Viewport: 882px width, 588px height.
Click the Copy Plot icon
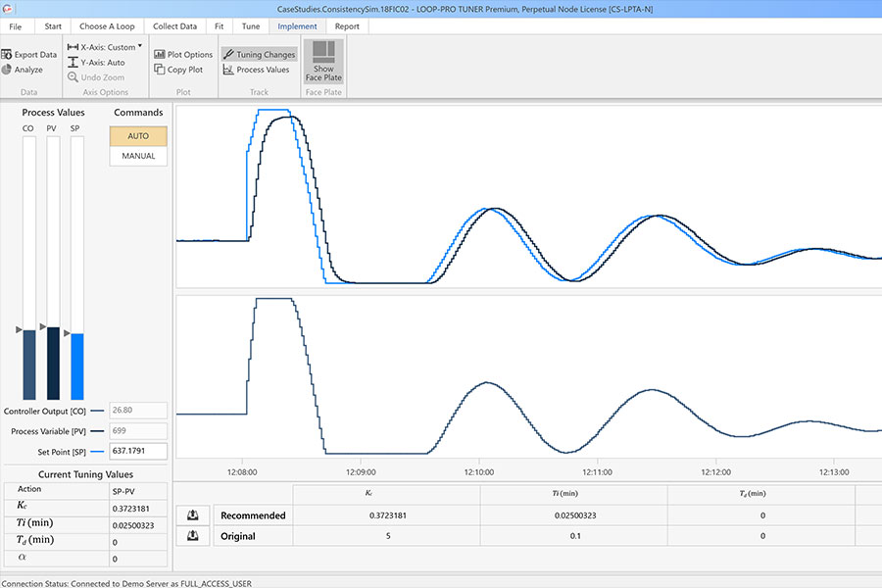160,70
